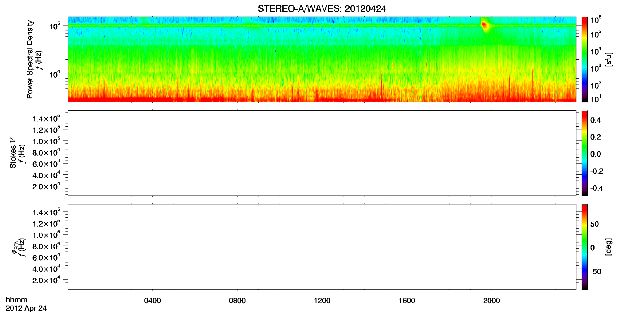Select the [sfu] unit label
Screen dimensions: 644x332
(608, 59)
